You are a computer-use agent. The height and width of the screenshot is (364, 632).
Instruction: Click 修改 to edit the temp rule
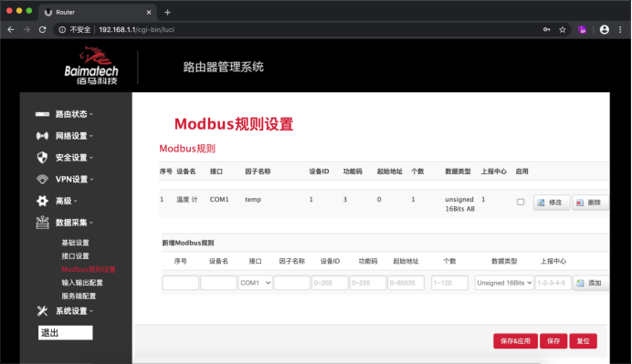[x=552, y=203]
